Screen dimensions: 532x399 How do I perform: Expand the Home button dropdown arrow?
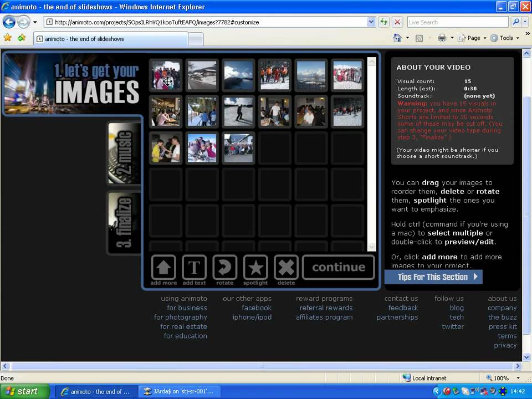click(x=407, y=38)
